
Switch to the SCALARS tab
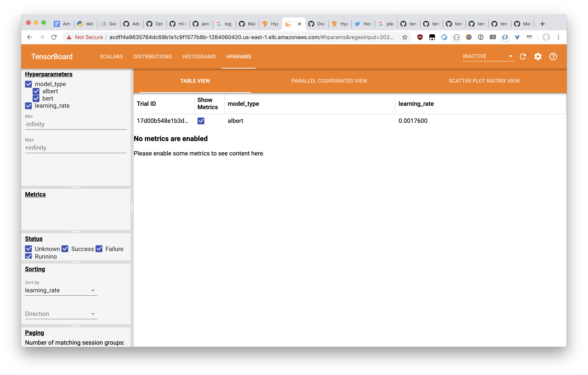111,56
